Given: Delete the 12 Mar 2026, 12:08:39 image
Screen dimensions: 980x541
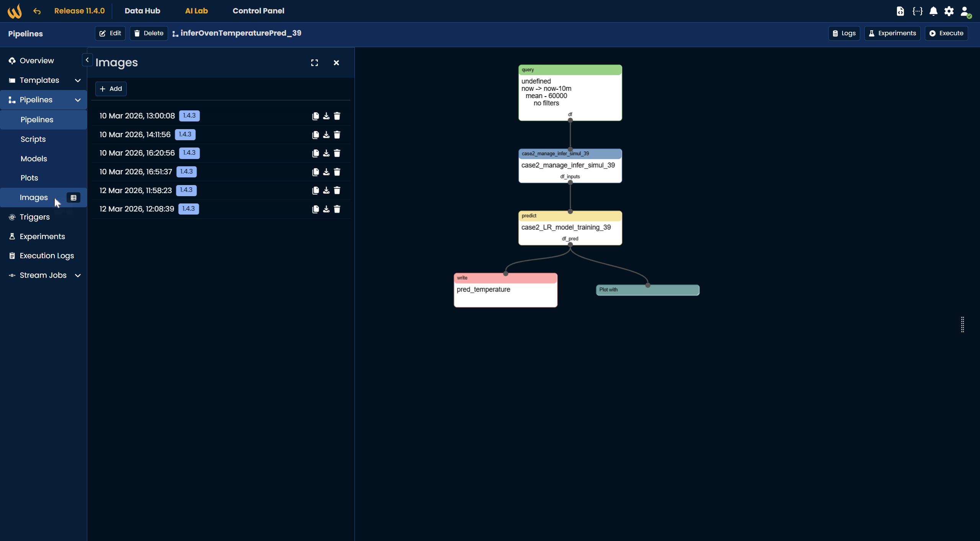Looking at the screenshot, I should 337,209.
